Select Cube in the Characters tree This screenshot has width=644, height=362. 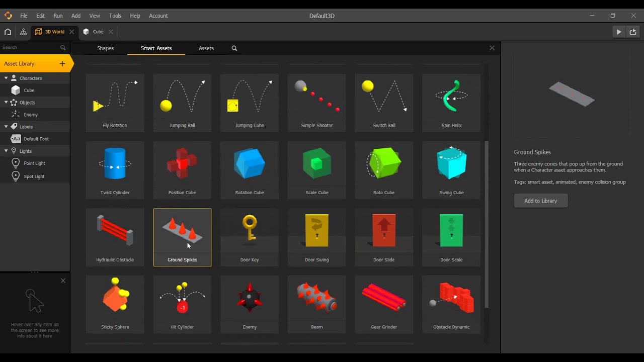[x=35, y=90]
